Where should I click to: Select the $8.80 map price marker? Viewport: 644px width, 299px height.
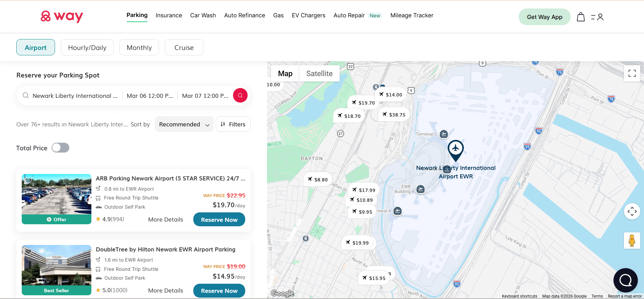pyautogui.click(x=318, y=179)
